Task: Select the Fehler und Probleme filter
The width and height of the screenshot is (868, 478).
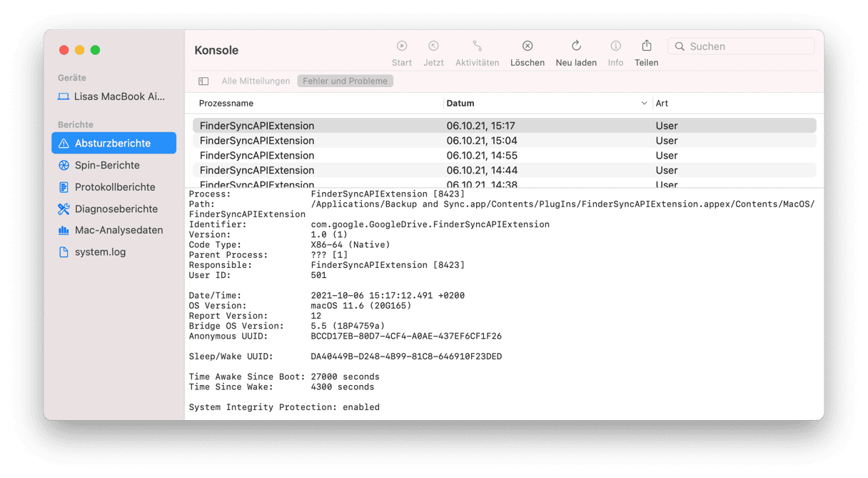Action: tap(345, 81)
